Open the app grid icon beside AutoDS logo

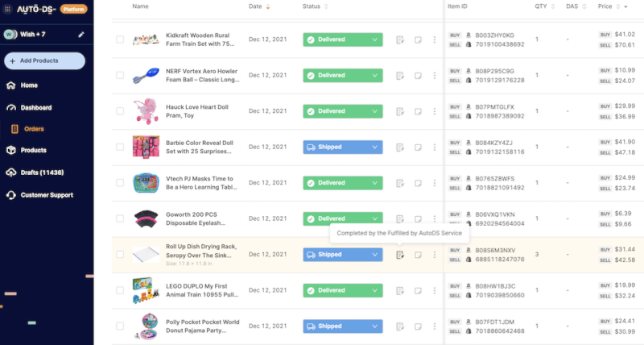tap(7, 9)
